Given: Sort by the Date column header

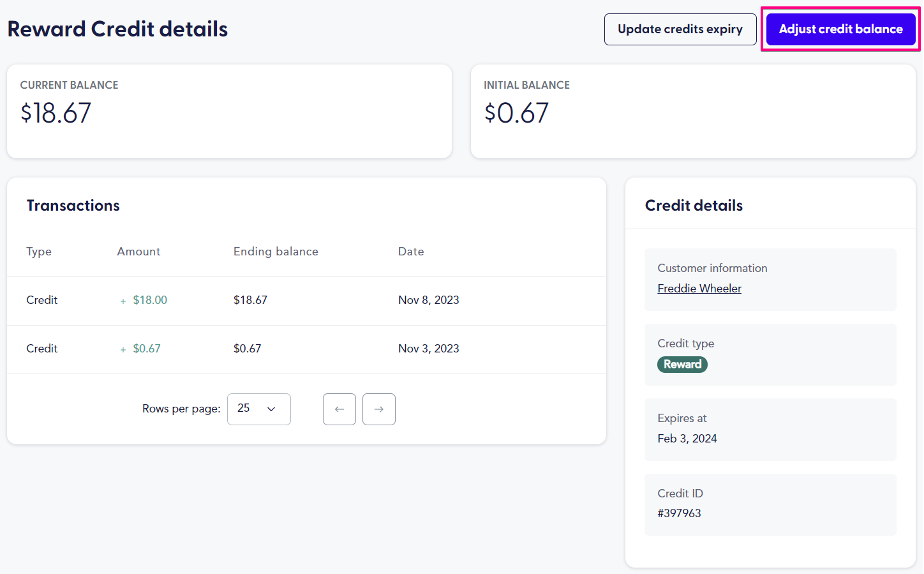Looking at the screenshot, I should (x=410, y=251).
